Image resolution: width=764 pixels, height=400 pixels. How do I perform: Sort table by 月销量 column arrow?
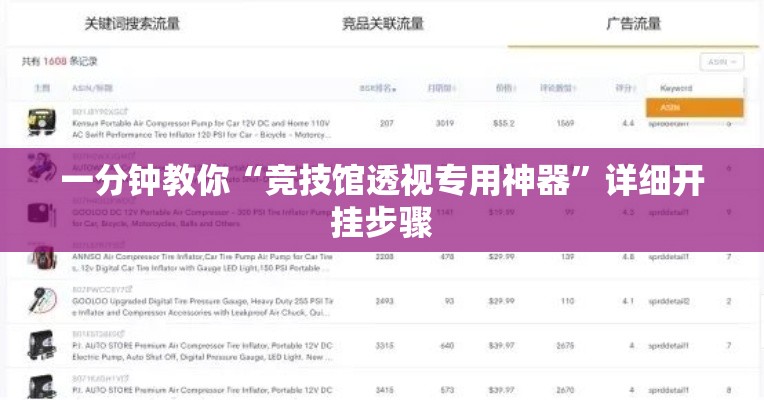tap(454, 89)
